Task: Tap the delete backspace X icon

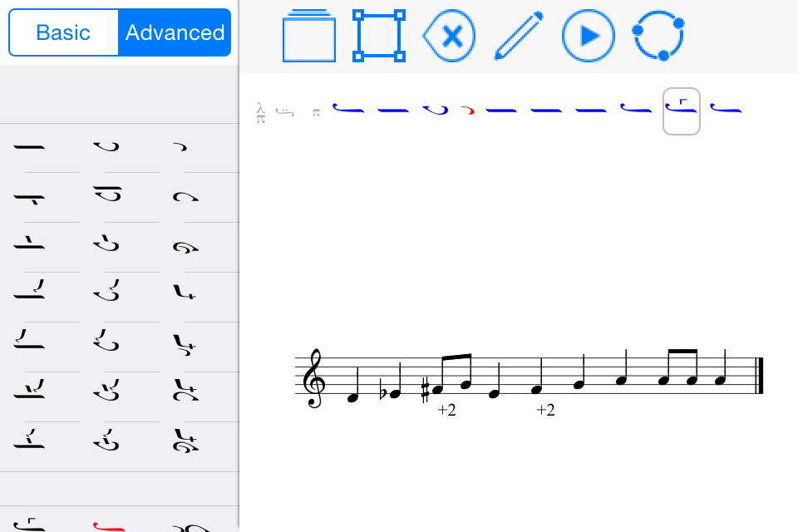Action: (449, 36)
